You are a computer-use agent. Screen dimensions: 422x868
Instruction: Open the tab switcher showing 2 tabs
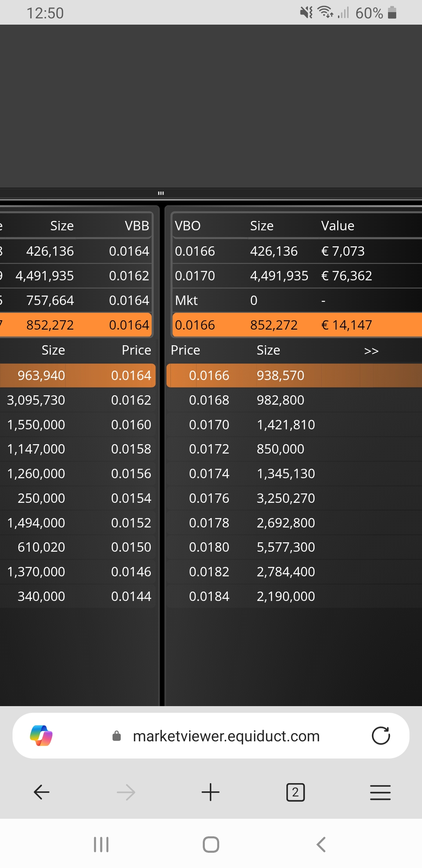coord(295,792)
